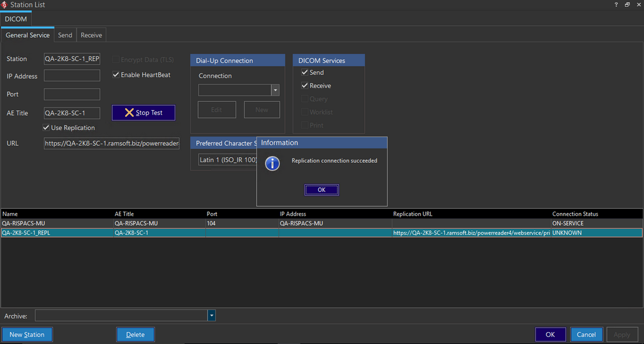Click the New Station button
Screen dimensions: 644x344
(27, 335)
